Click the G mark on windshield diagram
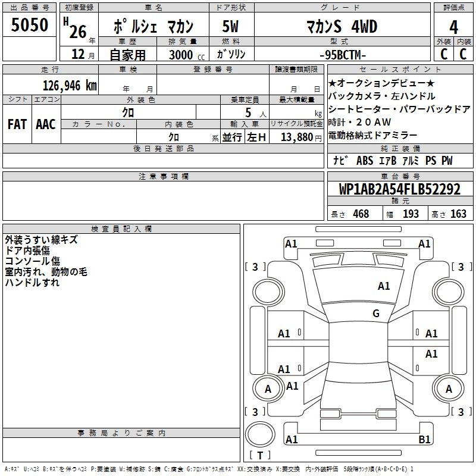Screen dimensions: 476x476 coord(376,313)
